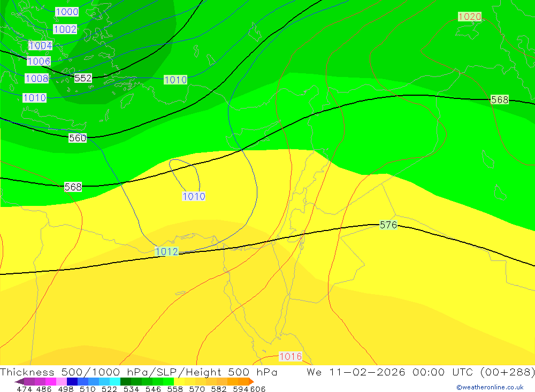The image size is (535, 392).
Task: Click the 1008 isobar label
Action: pos(37,79)
